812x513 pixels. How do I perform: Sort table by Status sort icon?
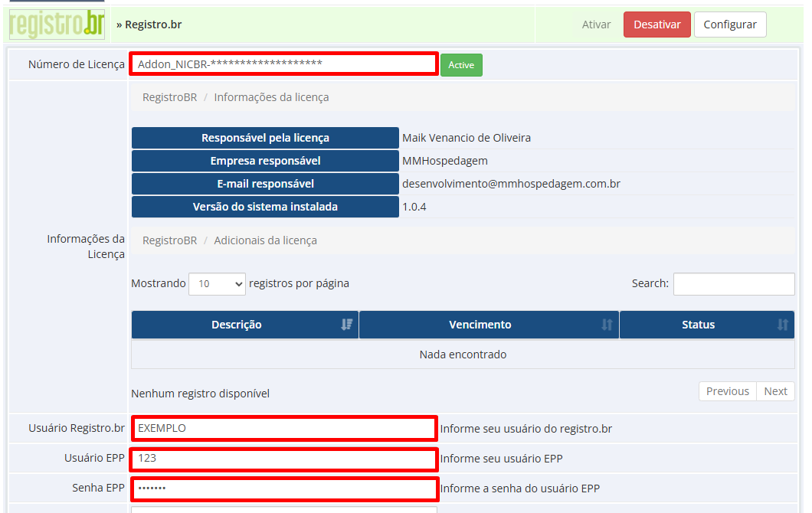(782, 325)
